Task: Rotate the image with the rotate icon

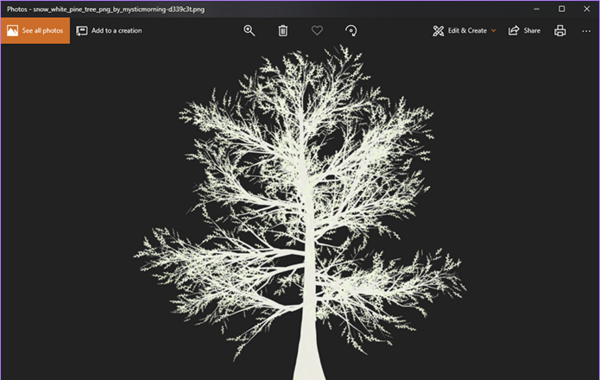Action: (351, 31)
